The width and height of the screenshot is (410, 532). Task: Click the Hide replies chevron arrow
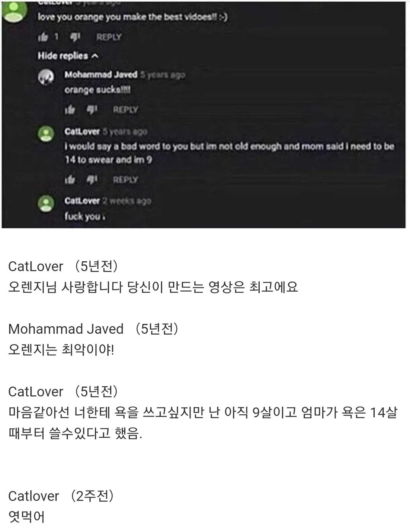(95, 56)
